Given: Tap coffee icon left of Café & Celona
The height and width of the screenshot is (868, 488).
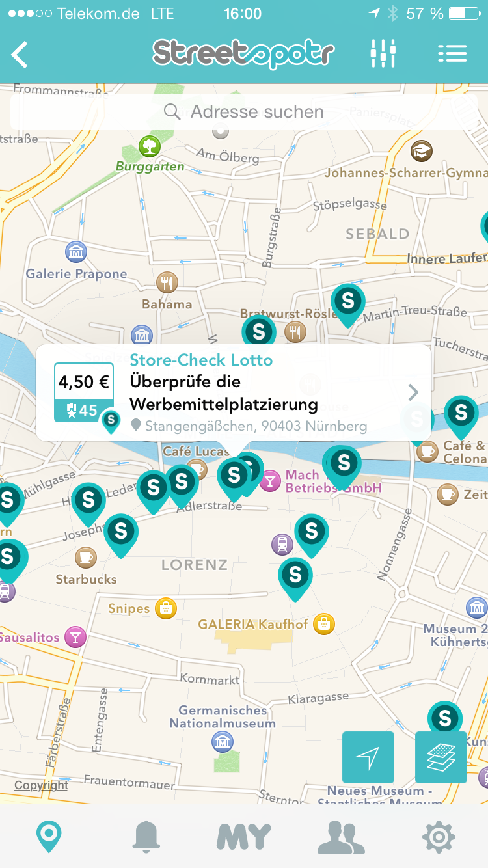Looking at the screenshot, I should pyautogui.click(x=427, y=450).
